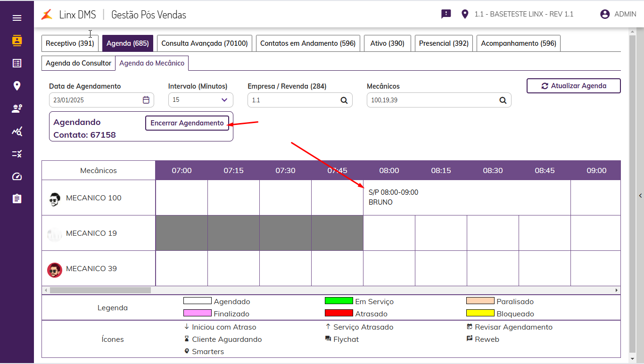Image resolution: width=644 pixels, height=364 pixels.
Task: Click the agenda scrollbar right arrow
Action: click(x=617, y=290)
